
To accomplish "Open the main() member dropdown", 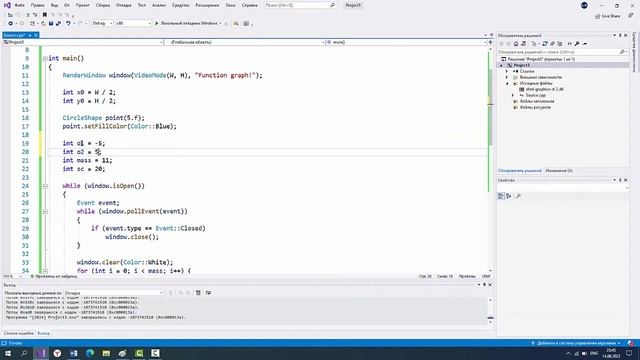I will pyautogui.click(x=406, y=42).
